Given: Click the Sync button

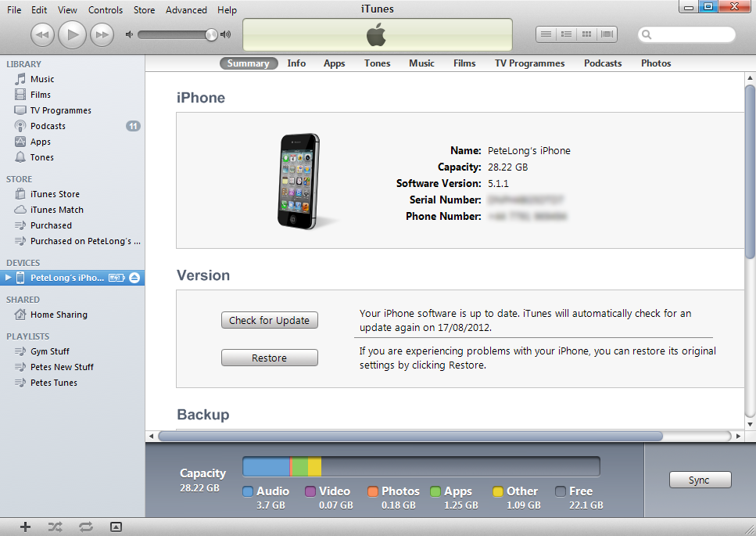Looking at the screenshot, I should coord(700,480).
